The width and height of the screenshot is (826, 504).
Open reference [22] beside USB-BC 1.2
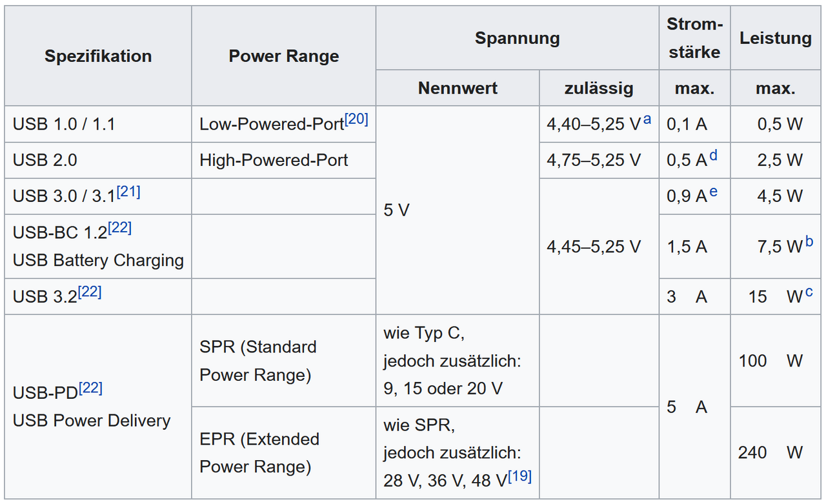click(x=119, y=228)
